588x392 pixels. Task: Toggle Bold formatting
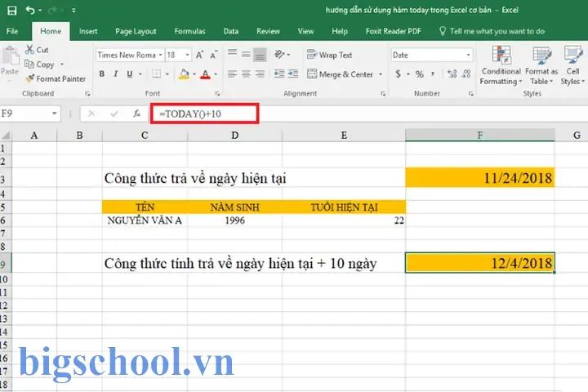coord(101,73)
